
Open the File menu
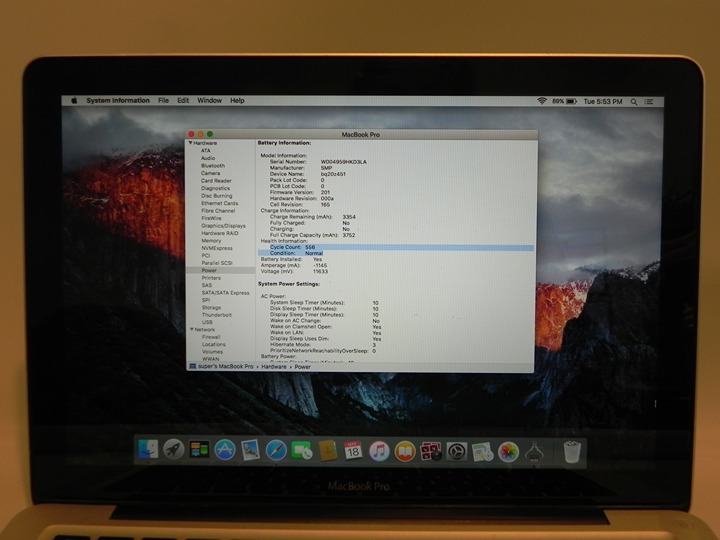coord(163,100)
